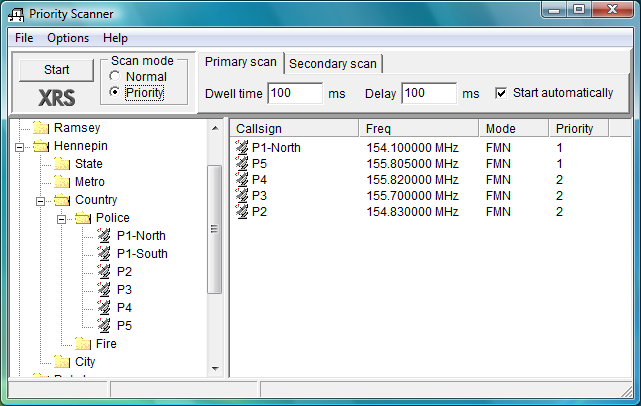
Task: Sort by the Priority column header
Action: coord(578,129)
